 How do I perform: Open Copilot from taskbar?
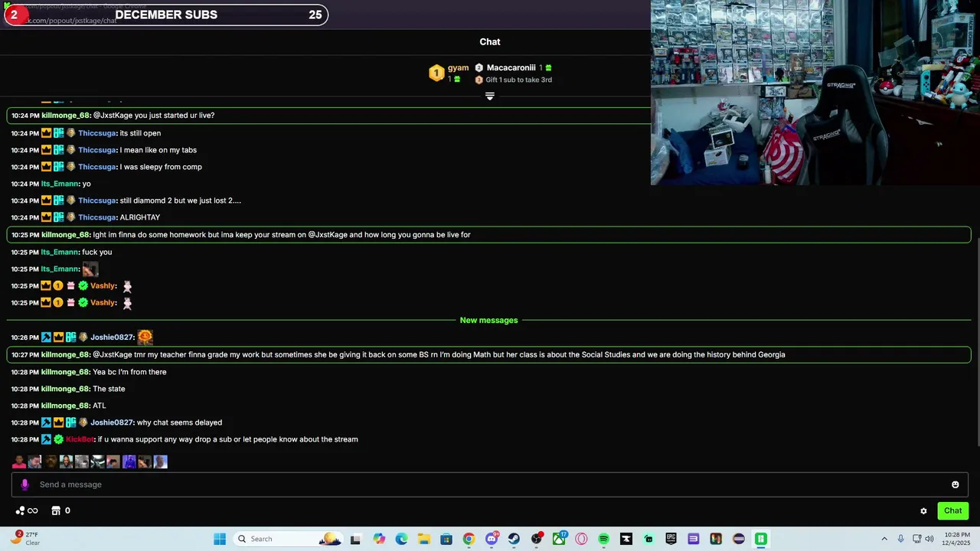click(x=379, y=539)
